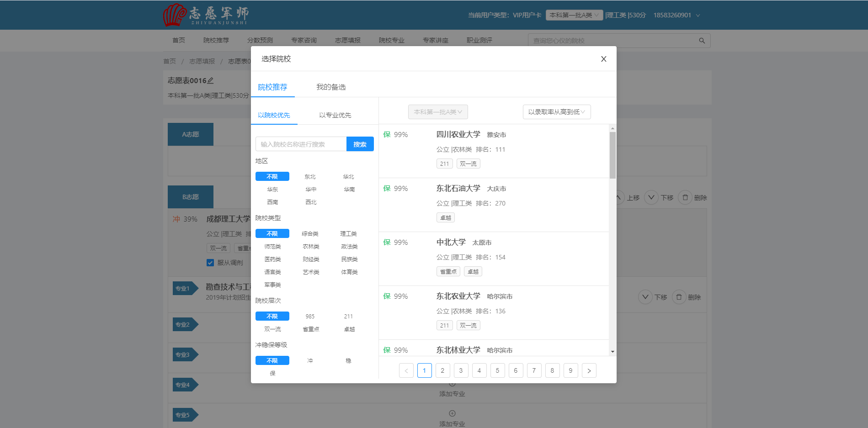Open the 分数预测 menu item

click(x=260, y=40)
